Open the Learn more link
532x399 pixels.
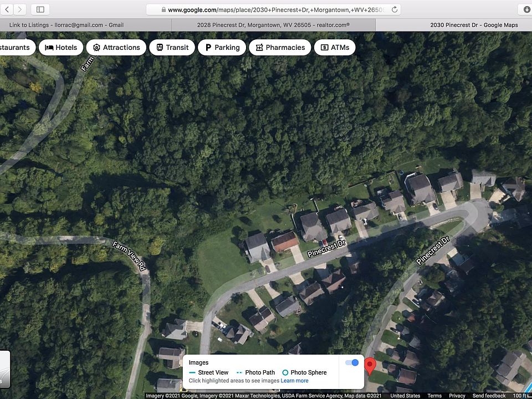294,381
